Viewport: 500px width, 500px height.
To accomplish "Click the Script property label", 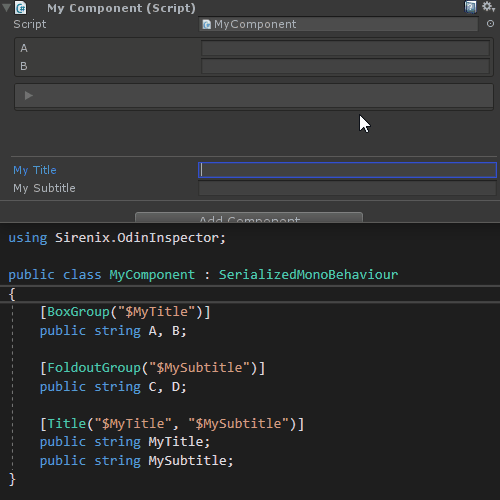I will click(x=30, y=24).
